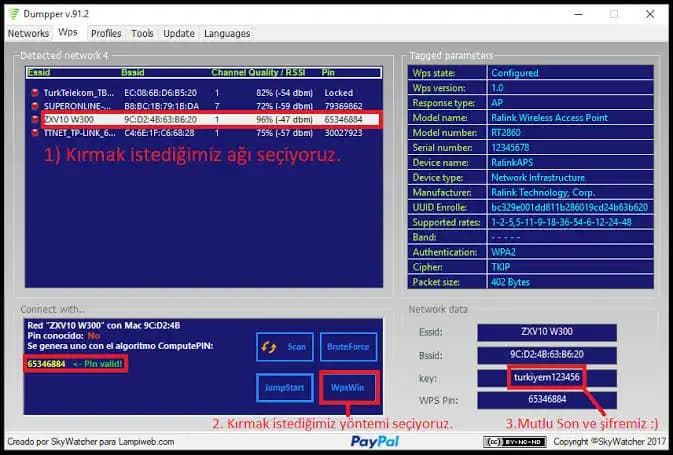The height and width of the screenshot is (455, 673).
Task: Open the Networks tab
Action: [28, 33]
